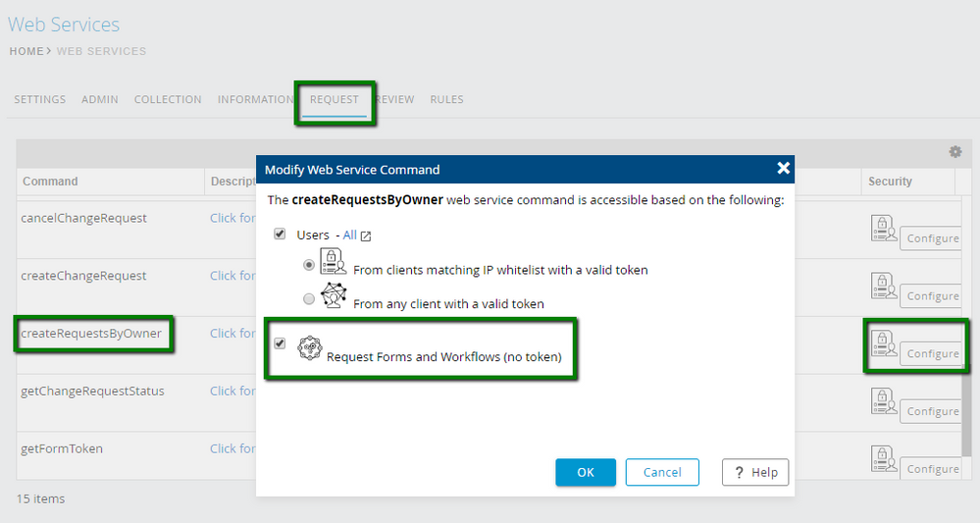Open the All users link
This screenshot has width=980, height=523.
(349, 235)
